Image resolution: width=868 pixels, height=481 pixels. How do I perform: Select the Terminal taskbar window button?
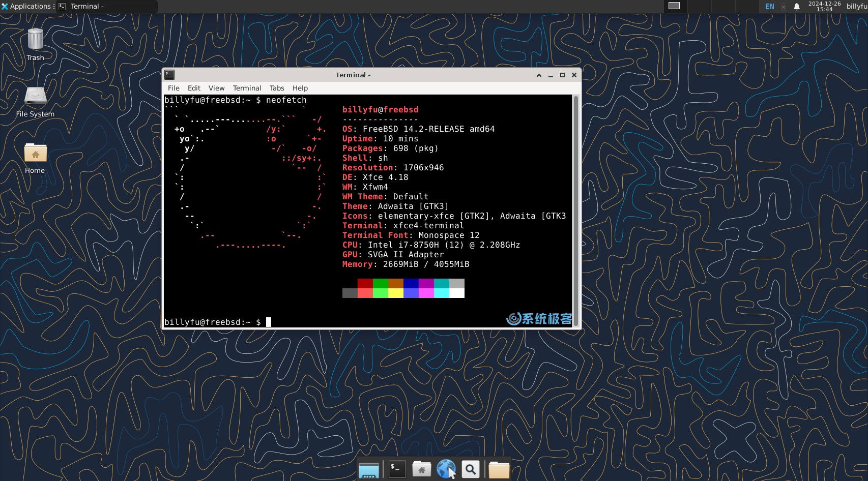pos(107,7)
